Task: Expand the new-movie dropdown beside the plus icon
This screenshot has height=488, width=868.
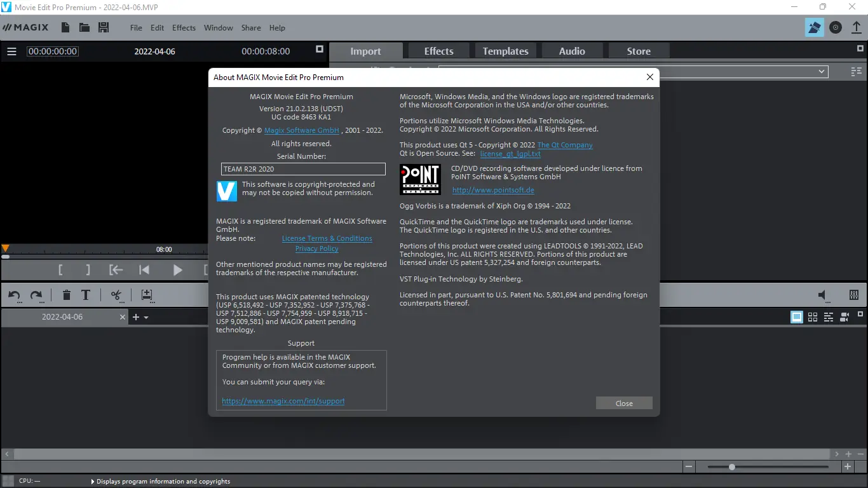Action: pos(145,317)
